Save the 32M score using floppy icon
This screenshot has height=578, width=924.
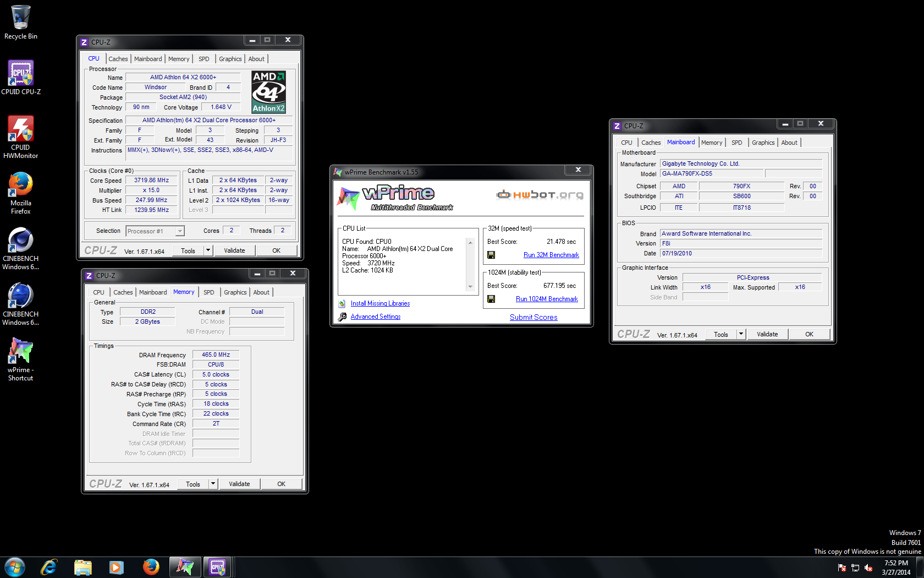pos(491,255)
